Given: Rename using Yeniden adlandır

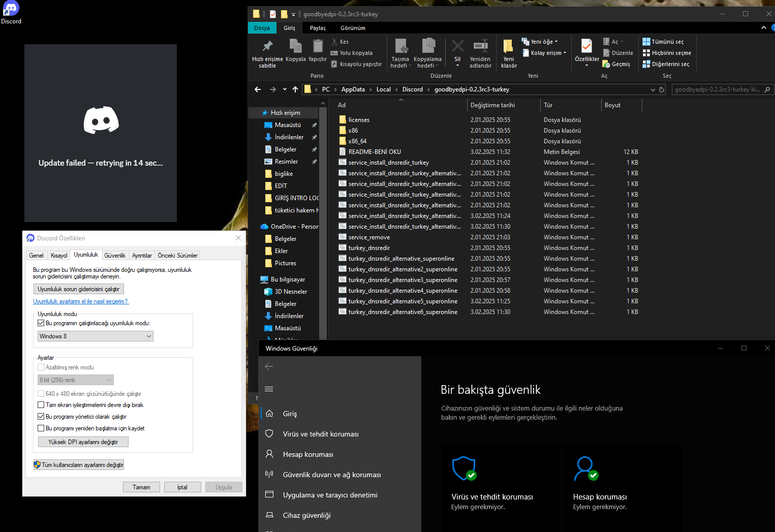Looking at the screenshot, I should point(480,54).
